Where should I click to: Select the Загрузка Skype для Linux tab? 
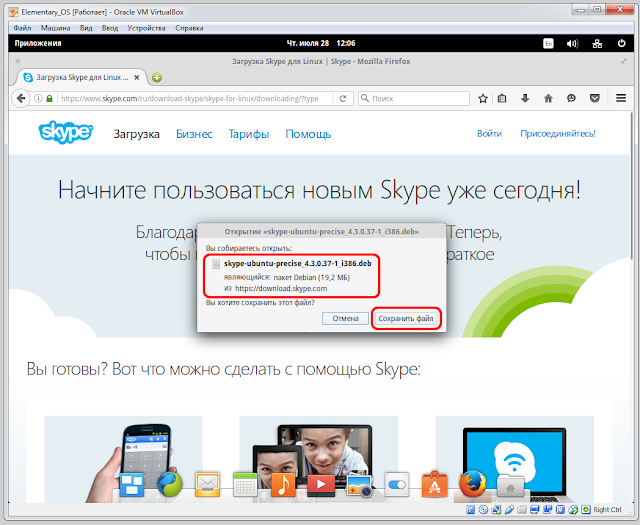point(80,77)
